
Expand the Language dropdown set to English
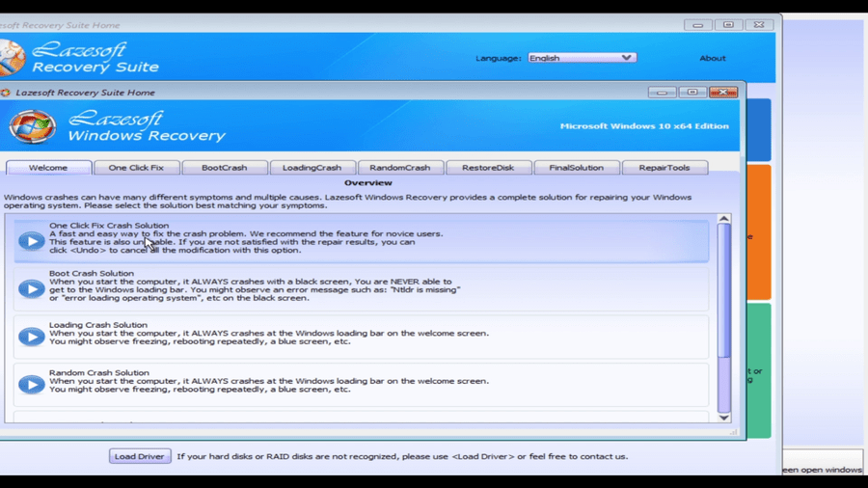point(582,58)
